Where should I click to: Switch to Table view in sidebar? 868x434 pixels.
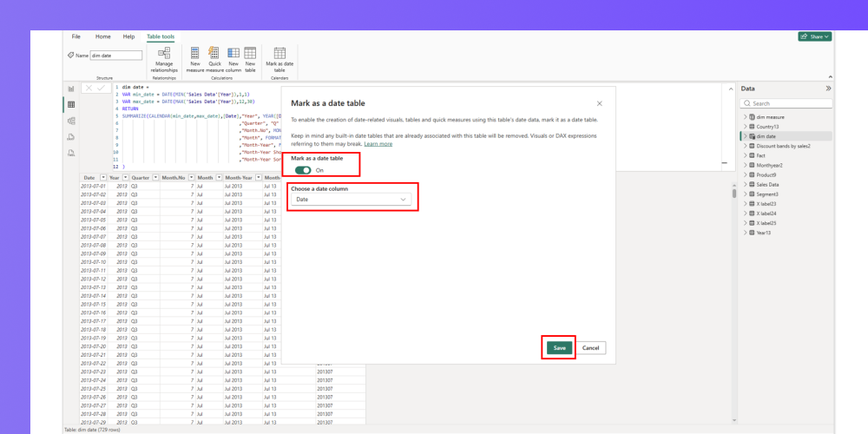71,105
